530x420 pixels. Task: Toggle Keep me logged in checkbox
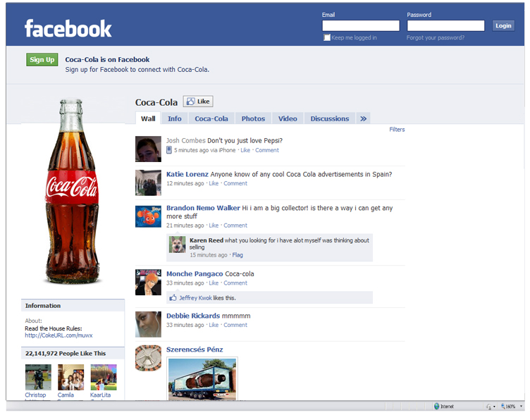[x=327, y=37]
